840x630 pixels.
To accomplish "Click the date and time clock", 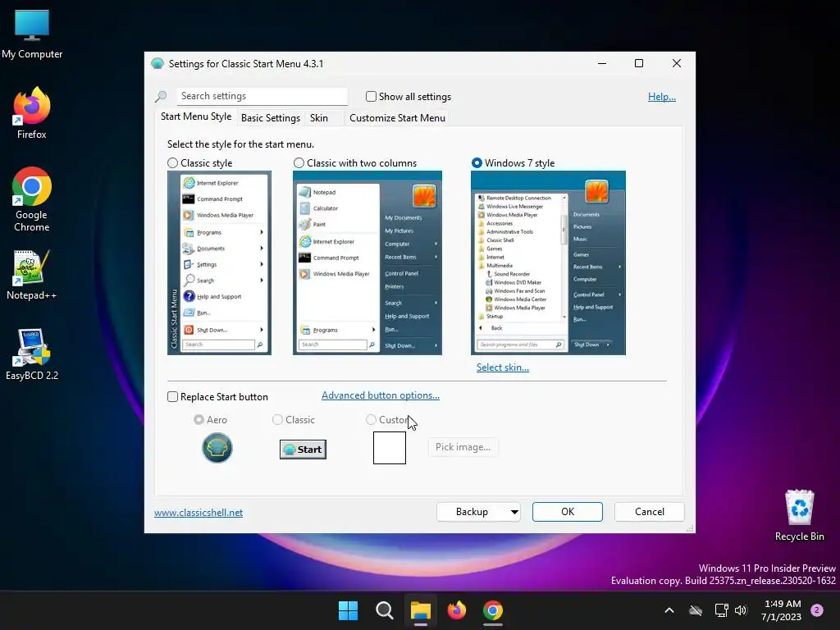I will [781, 610].
